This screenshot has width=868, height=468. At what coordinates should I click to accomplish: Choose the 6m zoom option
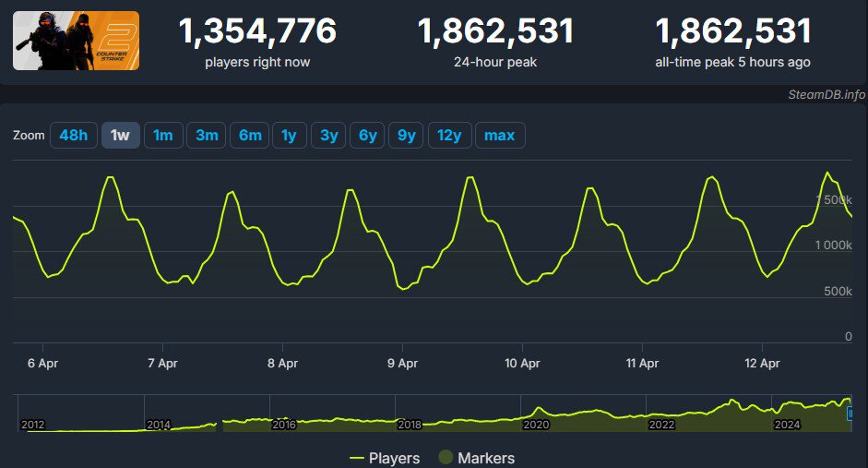(x=250, y=135)
